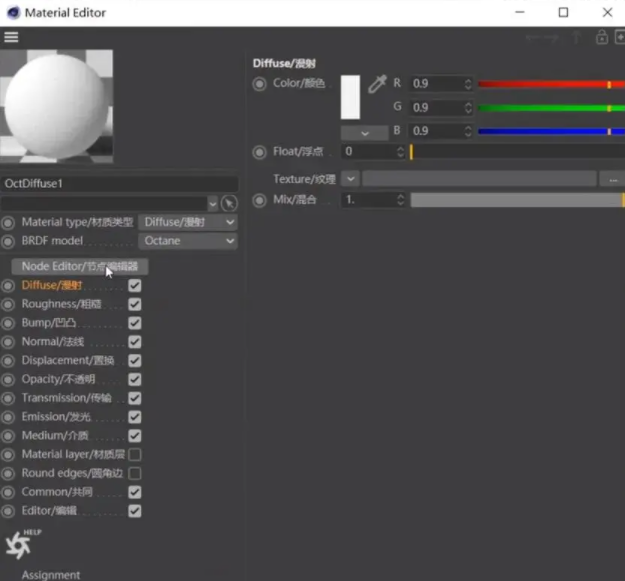Disable the Roughness channel checkbox
Image resolution: width=625 pixels, height=581 pixels.
click(x=135, y=304)
